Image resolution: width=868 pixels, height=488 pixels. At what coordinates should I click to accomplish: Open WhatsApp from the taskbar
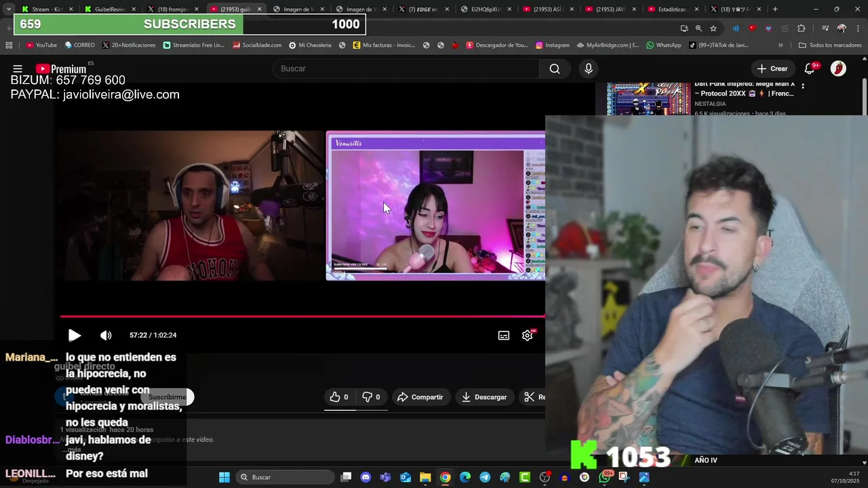click(604, 477)
